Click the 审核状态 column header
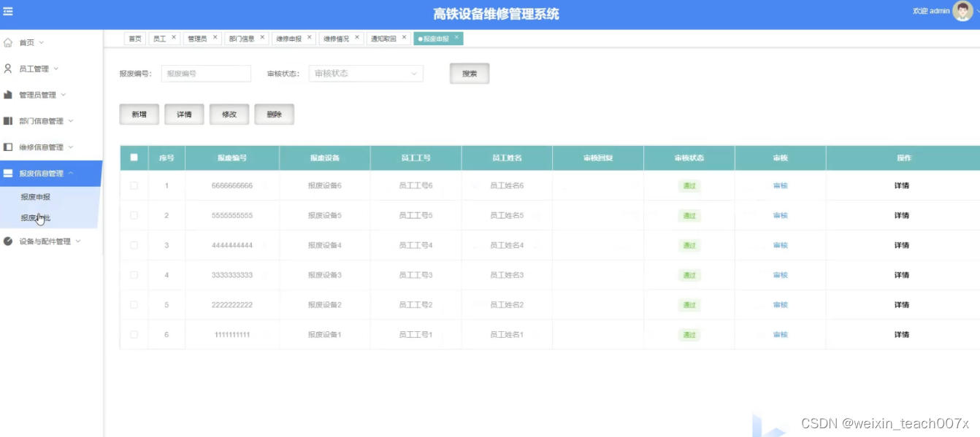The height and width of the screenshot is (437, 980). [x=689, y=158]
